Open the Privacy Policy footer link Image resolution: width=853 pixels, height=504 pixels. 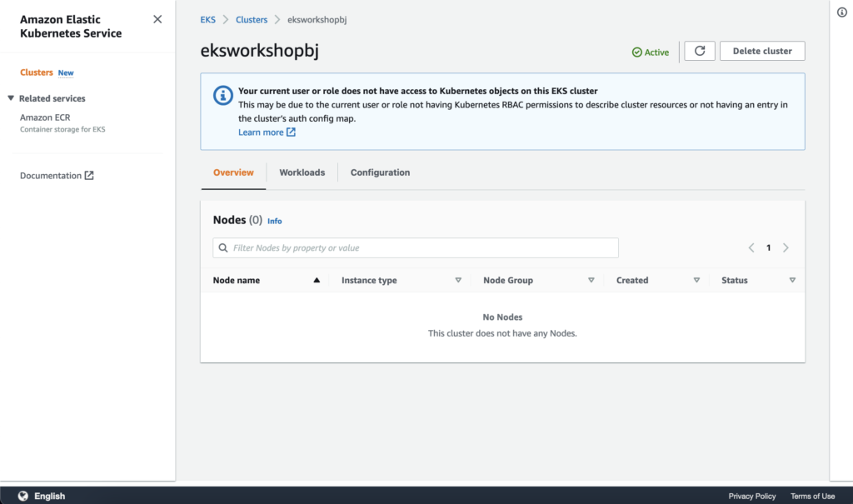pos(752,496)
